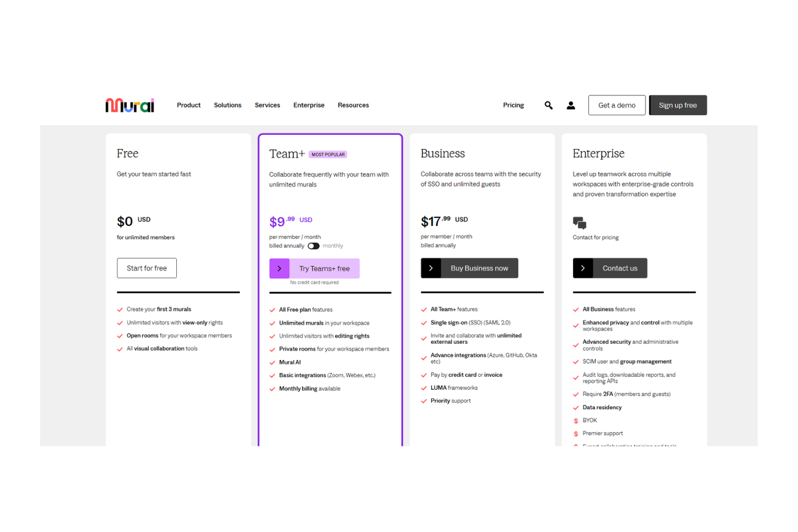The image size is (798, 532).
Task: Click Open rooms feature in Free plan
Action: tap(179, 336)
